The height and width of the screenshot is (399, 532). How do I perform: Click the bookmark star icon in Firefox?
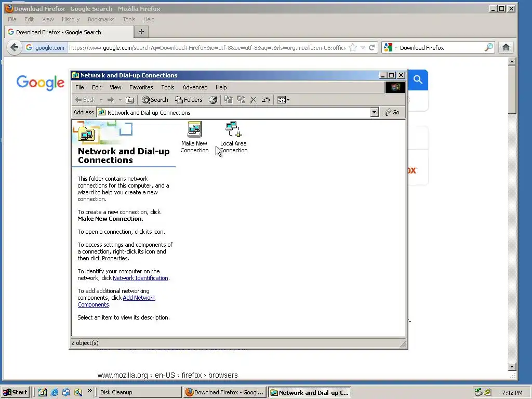[353, 47]
